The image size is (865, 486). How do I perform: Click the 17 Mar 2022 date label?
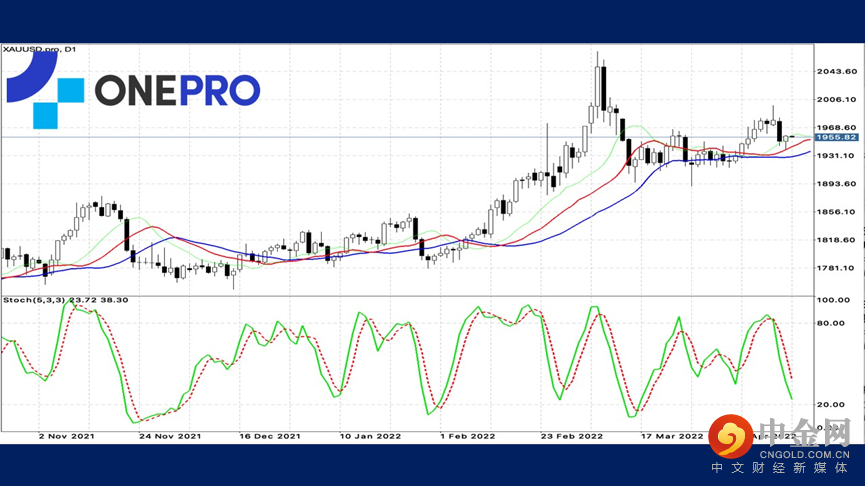coord(672,436)
